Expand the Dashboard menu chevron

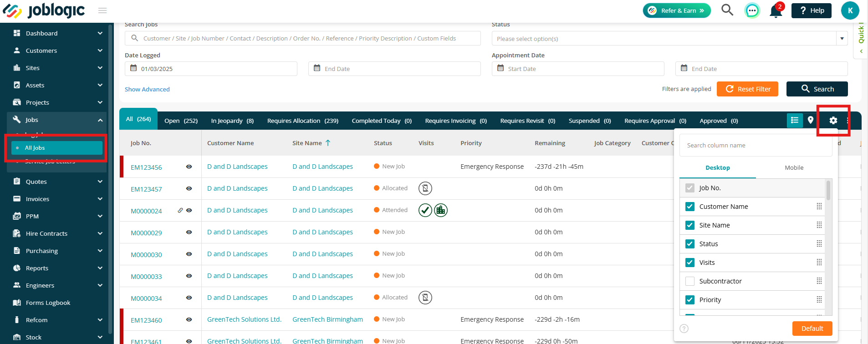[100, 33]
